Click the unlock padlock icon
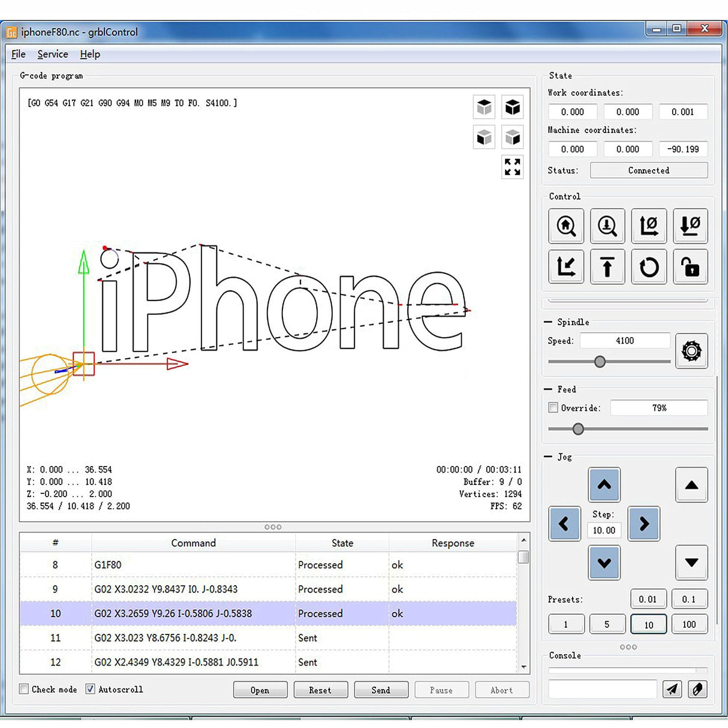This screenshot has height=728, width=728. 690,267
